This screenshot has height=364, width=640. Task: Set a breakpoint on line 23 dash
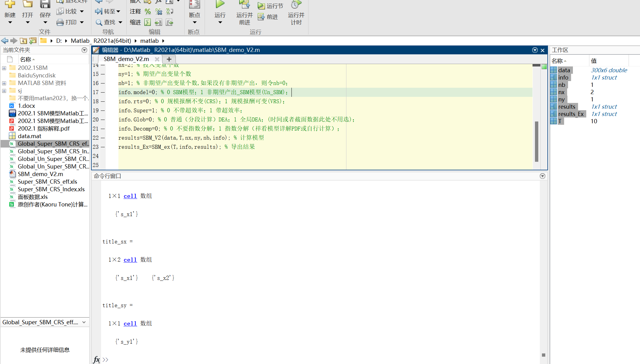(103, 147)
